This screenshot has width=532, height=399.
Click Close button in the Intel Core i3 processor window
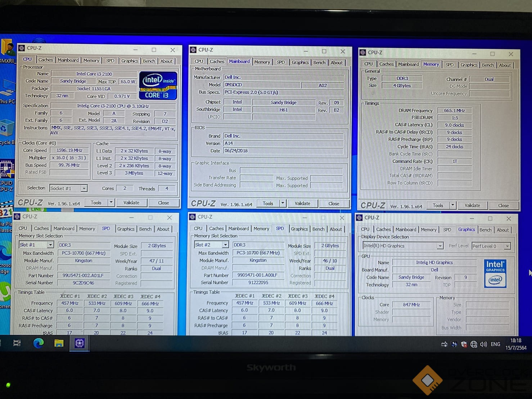pos(163,203)
